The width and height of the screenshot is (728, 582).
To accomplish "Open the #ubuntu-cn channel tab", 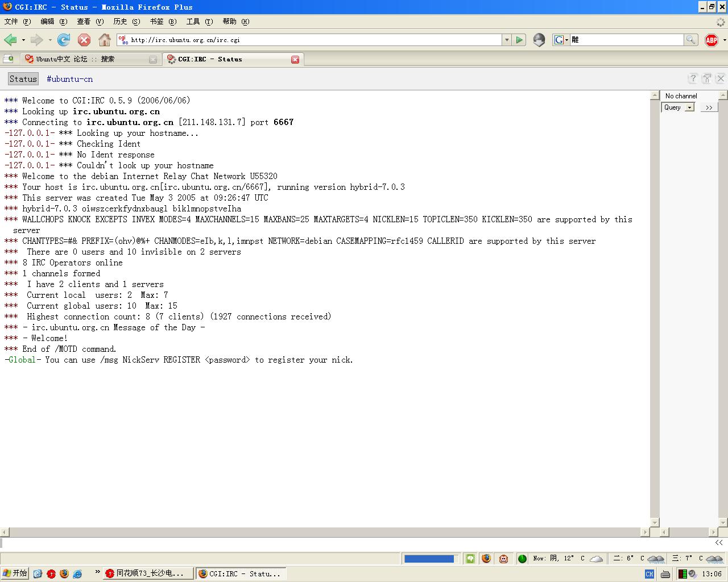I will (69, 79).
